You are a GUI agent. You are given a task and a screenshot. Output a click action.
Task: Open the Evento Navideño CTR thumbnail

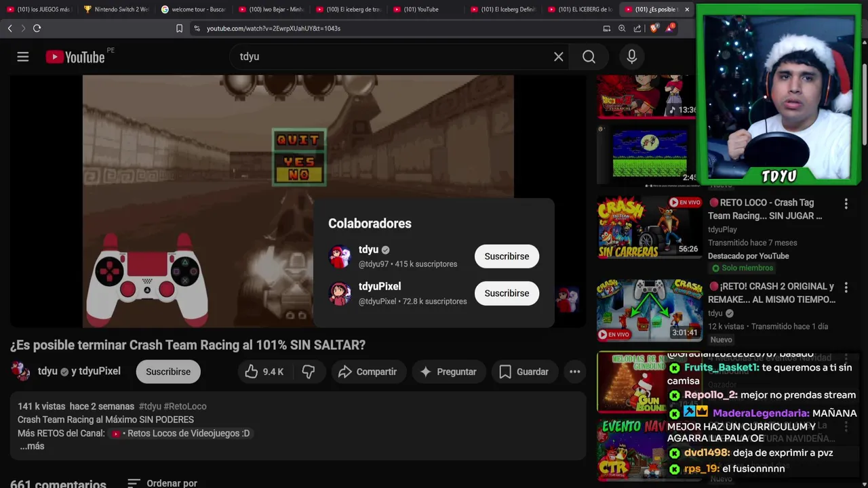coord(631,449)
